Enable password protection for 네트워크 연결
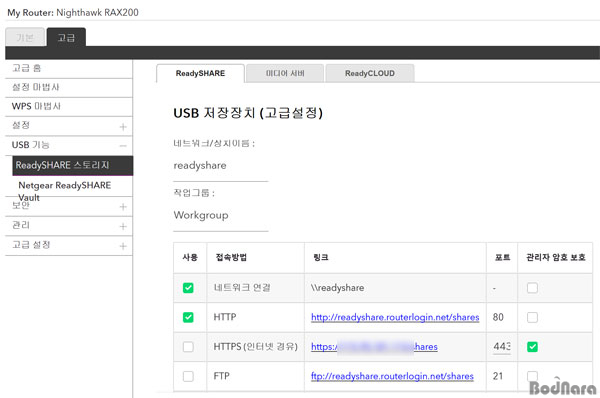The height and width of the screenshot is (398, 600). [532, 288]
